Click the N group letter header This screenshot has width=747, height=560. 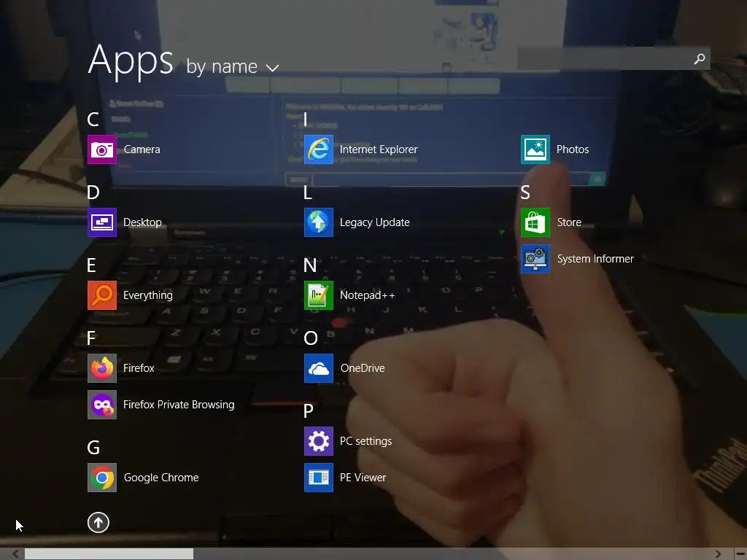click(310, 265)
